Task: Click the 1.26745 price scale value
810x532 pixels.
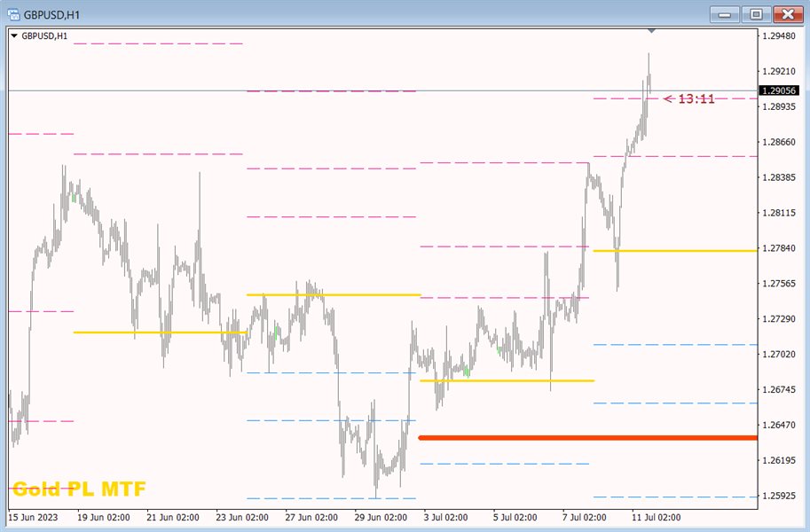Action: click(x=779, y=389)
